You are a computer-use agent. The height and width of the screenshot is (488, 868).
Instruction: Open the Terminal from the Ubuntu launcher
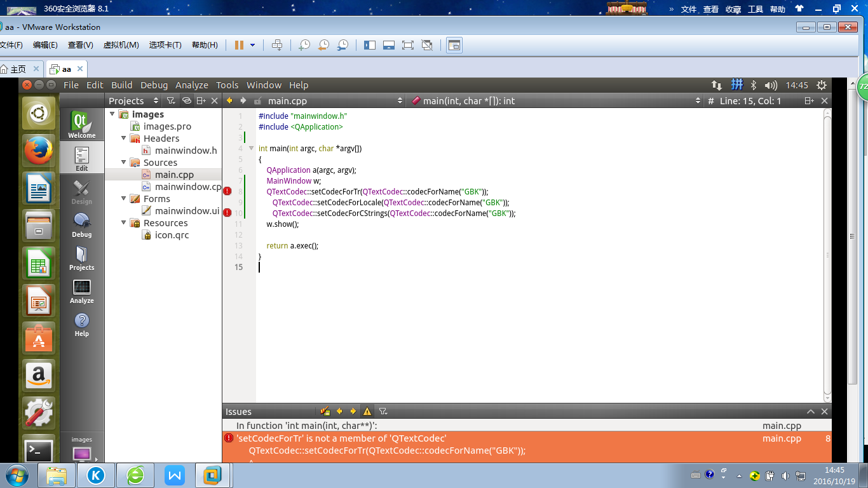(38, 450)
